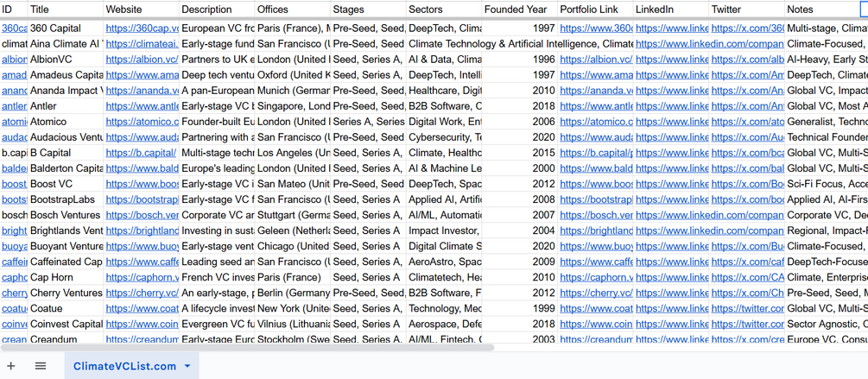
Task: Select the Chicago offices cell
Action: tap(292, 246)
